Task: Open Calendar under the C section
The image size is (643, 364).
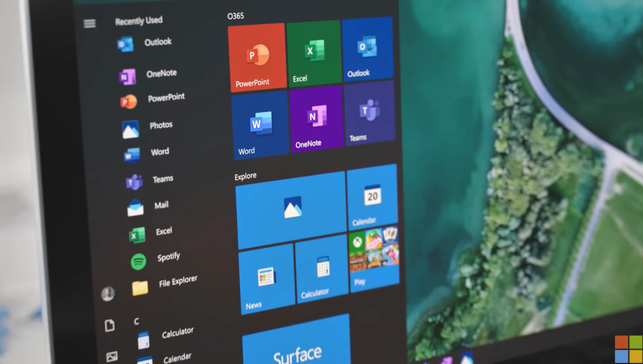Action: click(165, 359)
